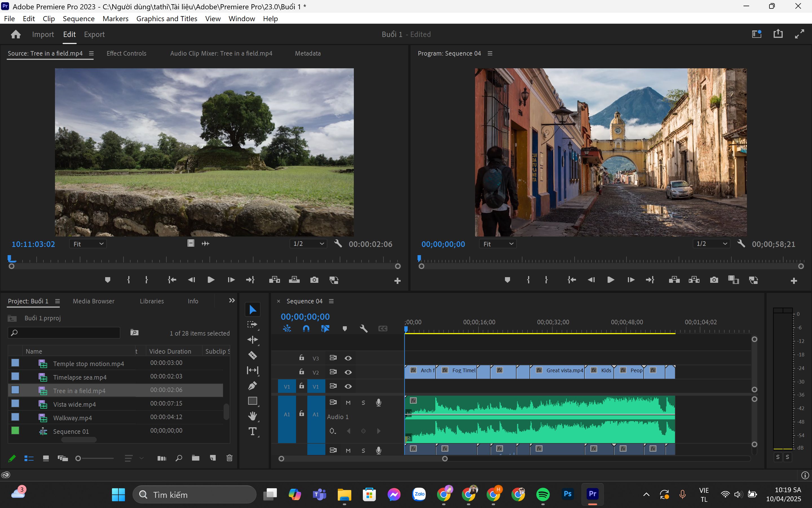Solo the Audio 1 track
812x508 pixels.
pyautogui.click(x=363, y=402)
